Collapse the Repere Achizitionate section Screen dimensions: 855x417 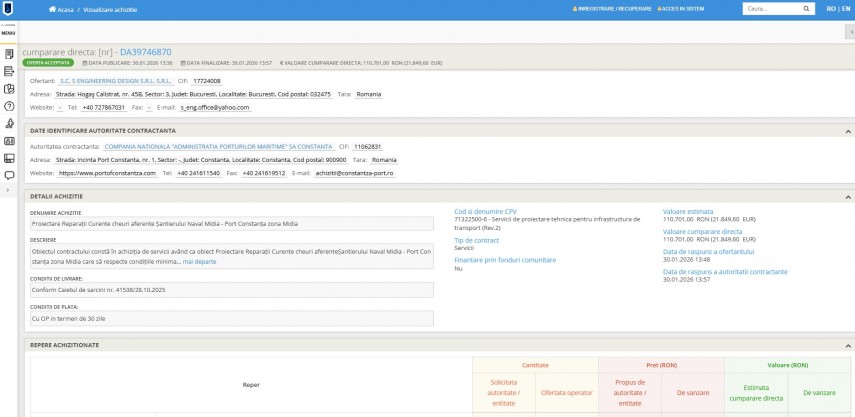click(848, 345)
